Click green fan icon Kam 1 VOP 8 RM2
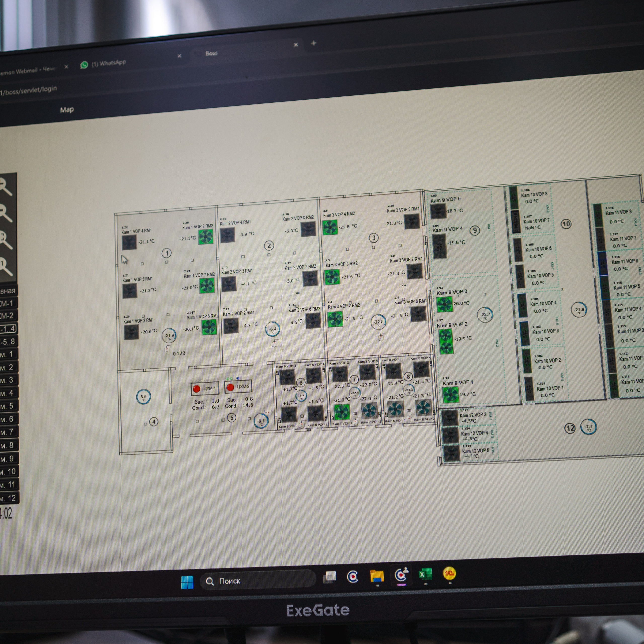 point(206,237)
